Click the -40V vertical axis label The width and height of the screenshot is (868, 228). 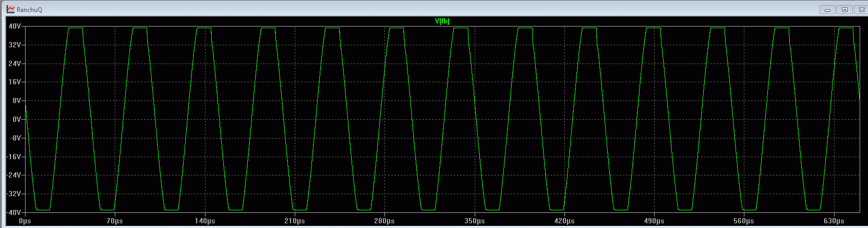tap(14, 212)
